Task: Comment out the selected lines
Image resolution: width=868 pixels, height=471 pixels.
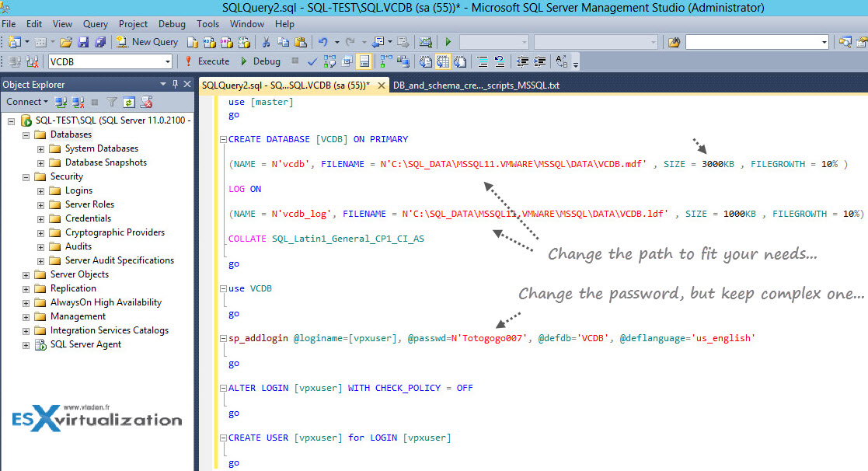Action: [x=482, y=61]
